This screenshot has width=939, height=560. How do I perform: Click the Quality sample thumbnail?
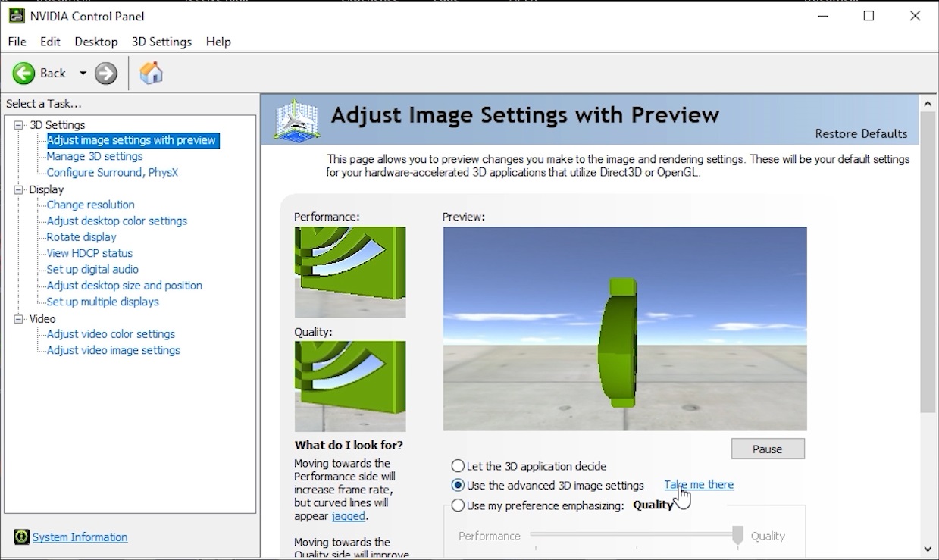[x=350, y=386]
